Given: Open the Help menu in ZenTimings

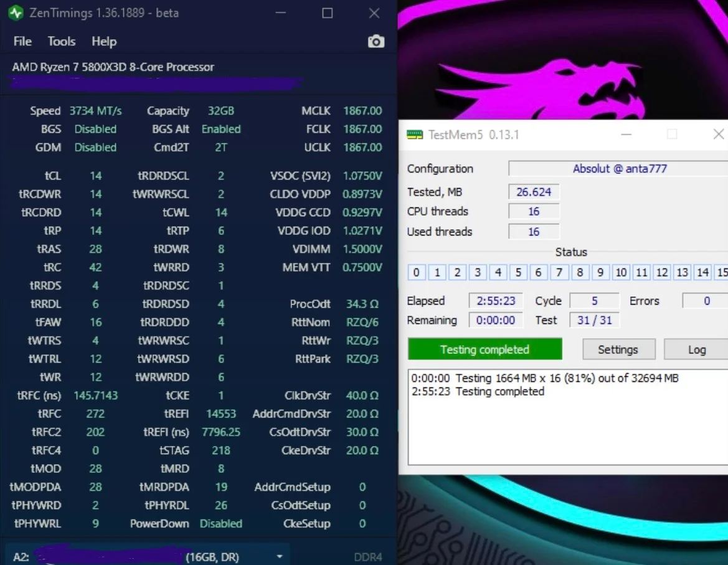Looking at the screenshot, I should (104, 41).
